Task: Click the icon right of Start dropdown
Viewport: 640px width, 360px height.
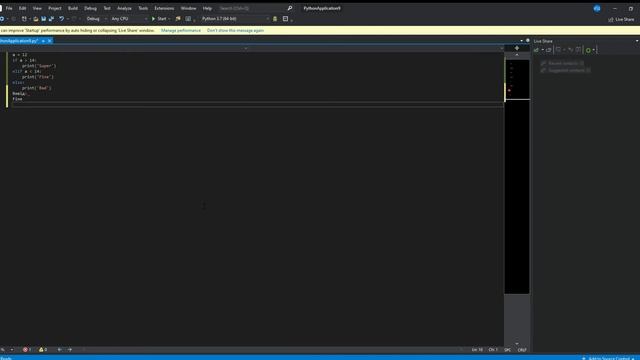Action: [178, 19]
